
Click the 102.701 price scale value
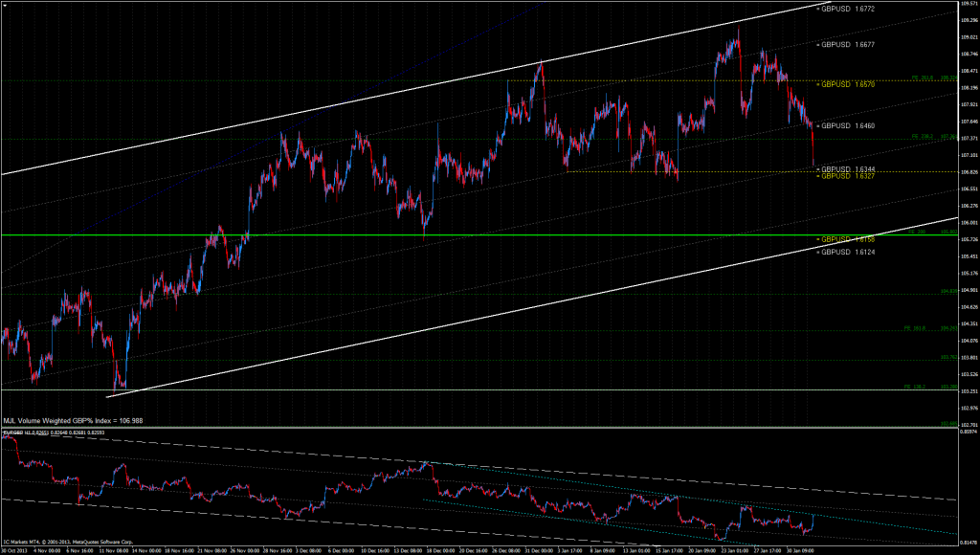(x=969, y=425)
